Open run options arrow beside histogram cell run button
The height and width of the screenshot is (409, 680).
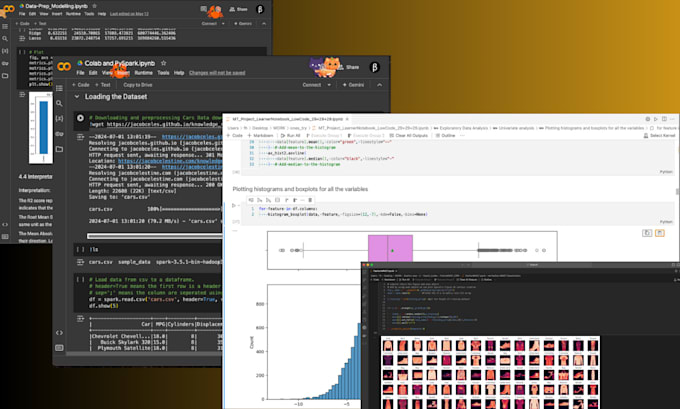[x=239, y=206]
